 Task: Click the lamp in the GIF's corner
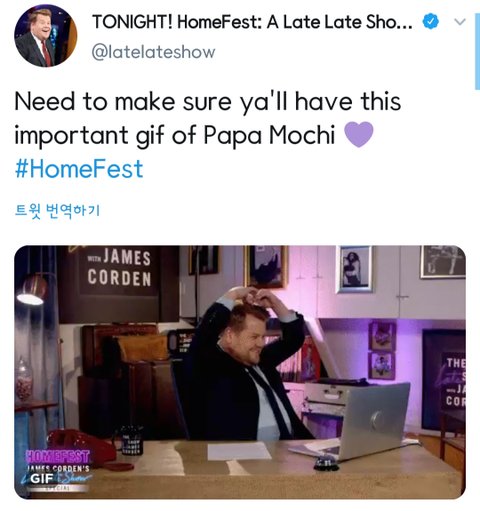click(x=31, y=289)
